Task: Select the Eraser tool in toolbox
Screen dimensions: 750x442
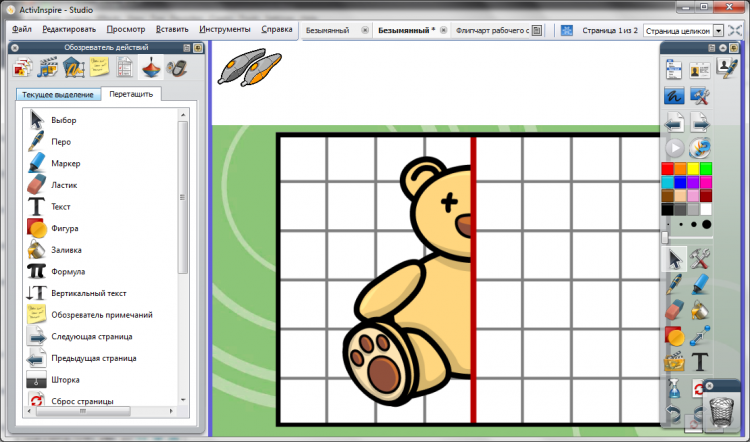Action: coord(674,310)
